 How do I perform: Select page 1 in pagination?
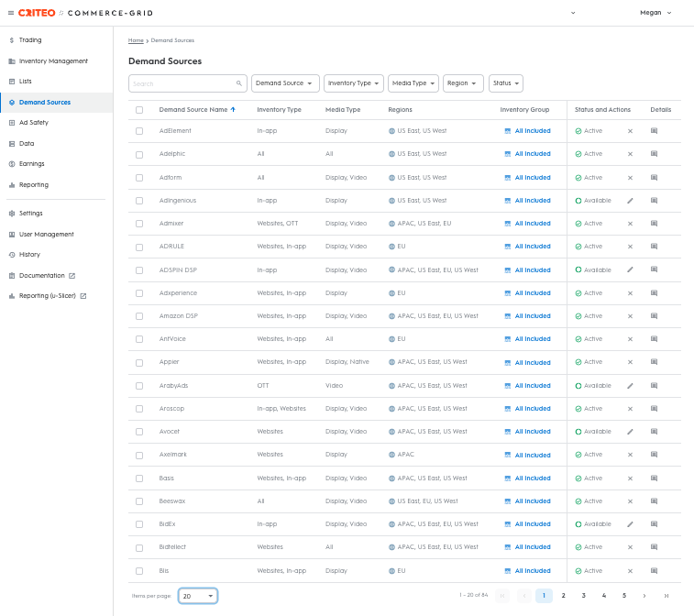coord(544,596)
